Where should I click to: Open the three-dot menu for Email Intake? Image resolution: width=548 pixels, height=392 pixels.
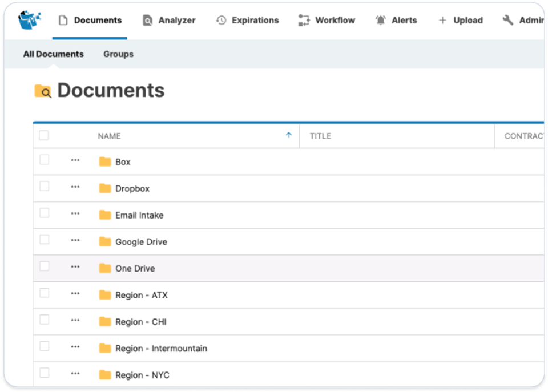pos(75,213)
